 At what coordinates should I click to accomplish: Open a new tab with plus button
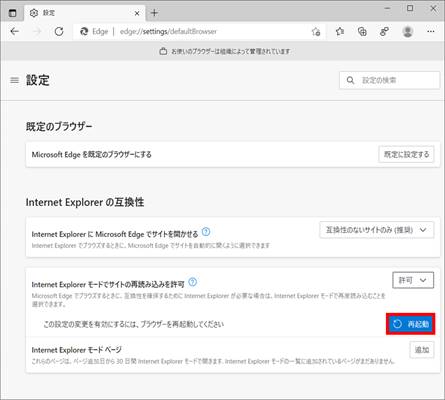(x=154, y=13)
